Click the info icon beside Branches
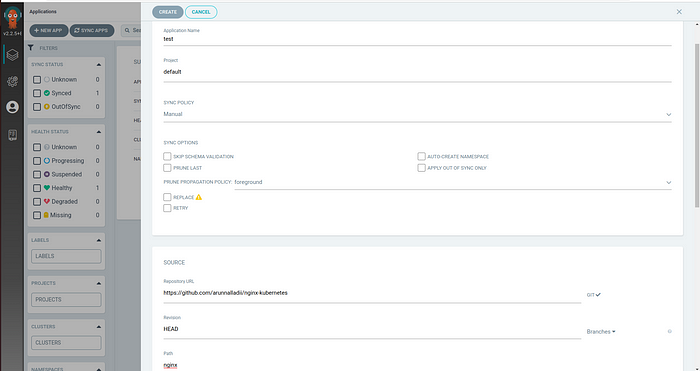The width and height of the screenshot is (700, 371). (669, 331)
